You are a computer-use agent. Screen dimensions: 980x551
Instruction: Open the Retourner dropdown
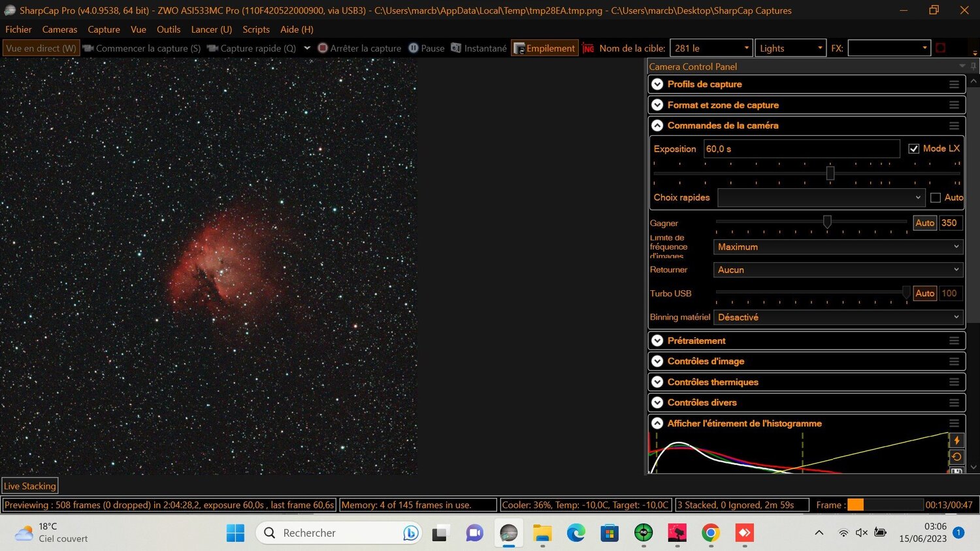[x=838, y=270]
